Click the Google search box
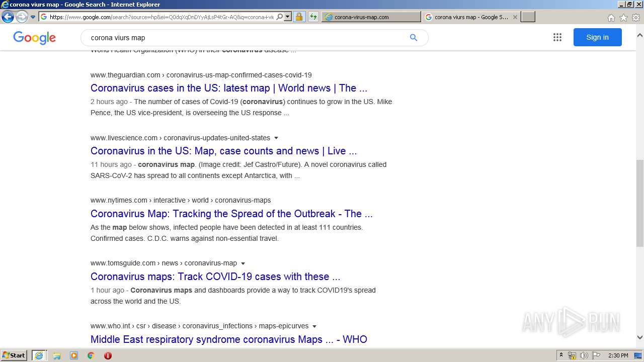 pyautogui.click(x=247, y=38)
